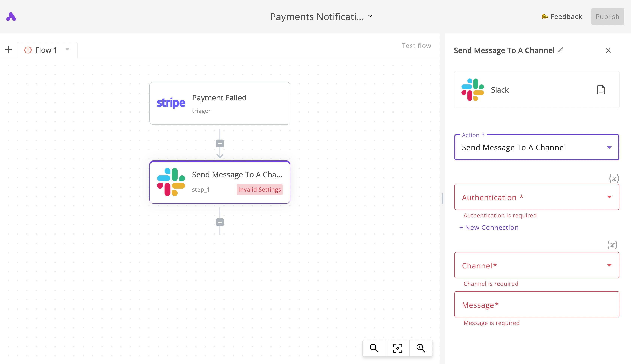
Task: Click the panel title Send Message To A Channel
Action: pos(504,50)
